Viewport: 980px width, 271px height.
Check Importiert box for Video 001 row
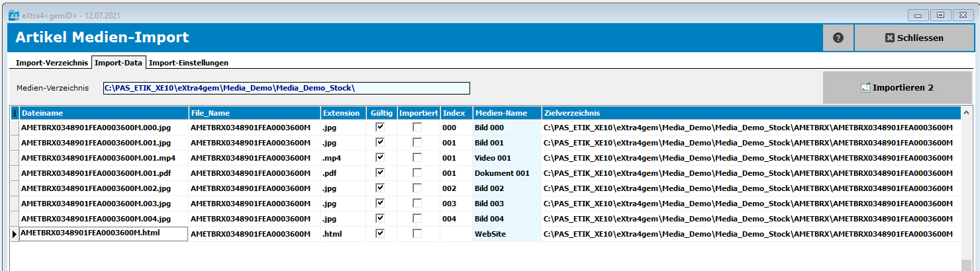coord(417,157)
